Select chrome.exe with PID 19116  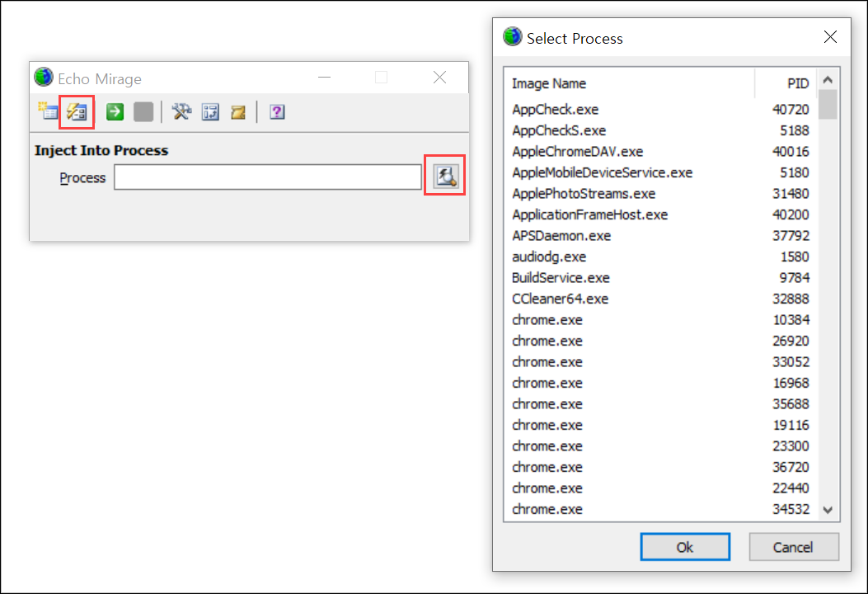660,425
